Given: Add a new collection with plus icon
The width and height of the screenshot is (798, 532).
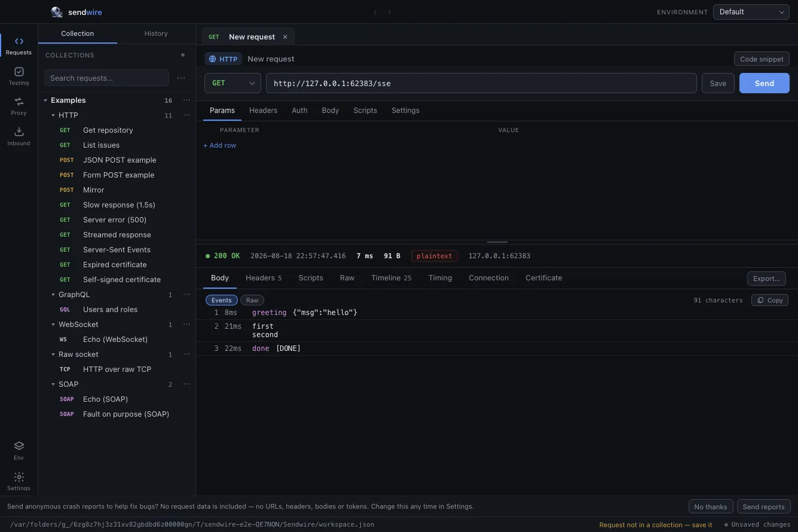Looking at the screenshot, I should click(x=183, y=55).
